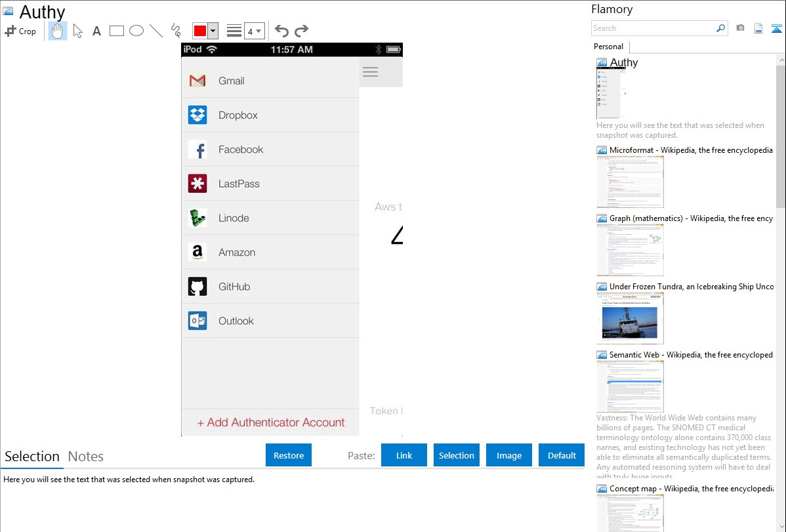Image resolution: width=786 pixels, height=532 pixels.
Task: Click the Image paste button
Action: pos(508,455)
